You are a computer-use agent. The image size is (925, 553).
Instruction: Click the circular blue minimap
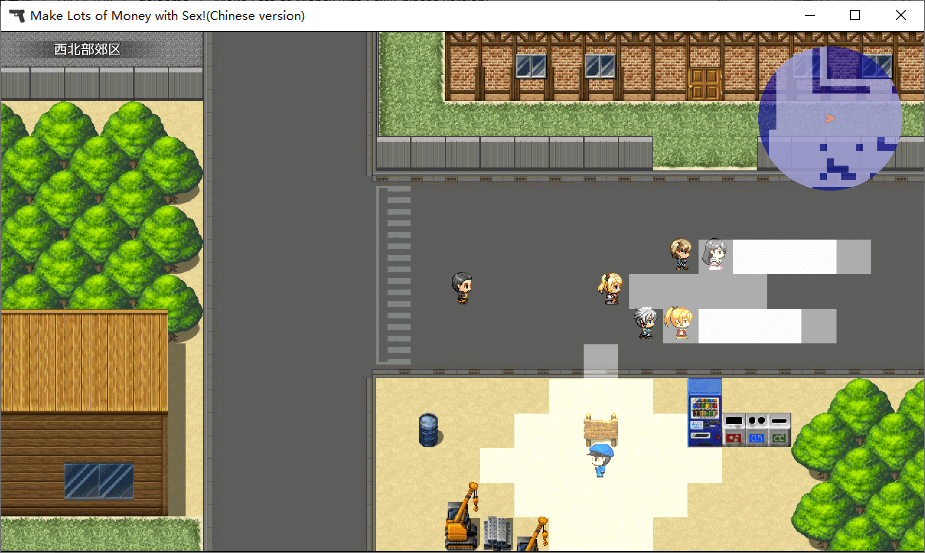pos(829,117)
